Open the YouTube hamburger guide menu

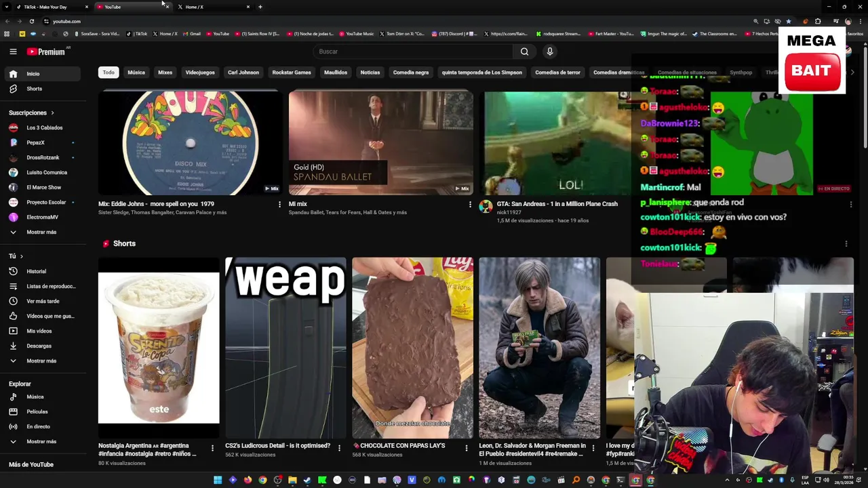[13, 52]
